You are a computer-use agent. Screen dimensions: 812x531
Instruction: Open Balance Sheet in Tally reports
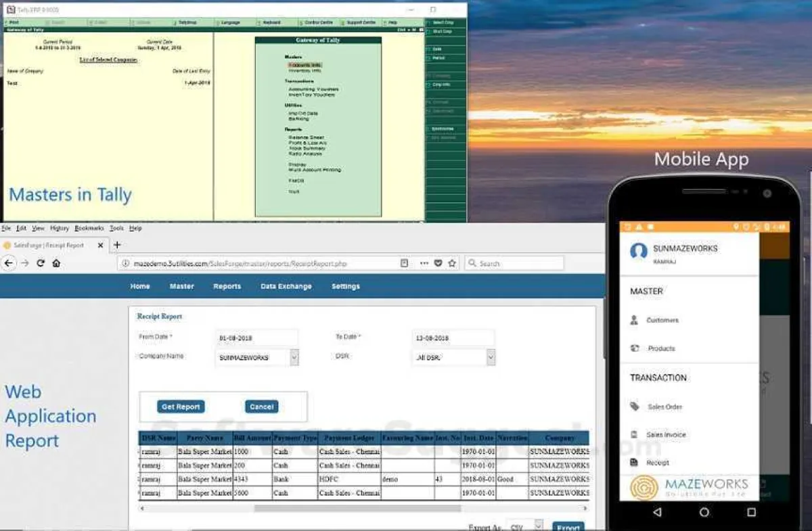[306, 137]
